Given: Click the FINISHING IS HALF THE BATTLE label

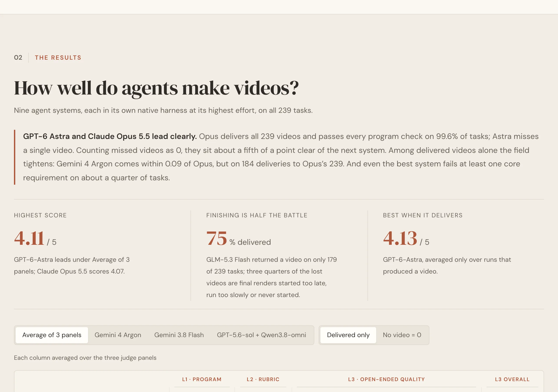Looking at the screenshot, I should 257,215.
